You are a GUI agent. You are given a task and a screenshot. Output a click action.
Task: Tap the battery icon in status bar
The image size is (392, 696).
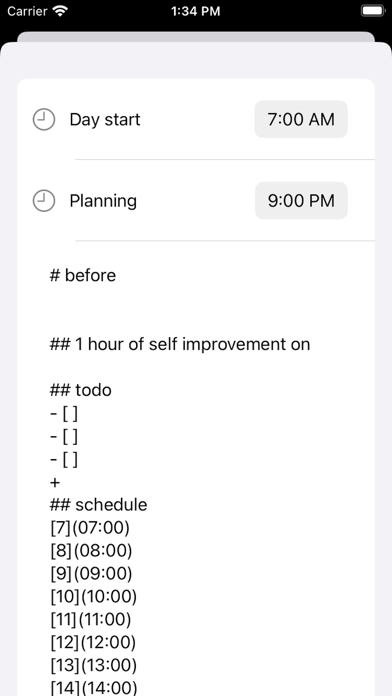pyautogui.click(x=373, y=11)
